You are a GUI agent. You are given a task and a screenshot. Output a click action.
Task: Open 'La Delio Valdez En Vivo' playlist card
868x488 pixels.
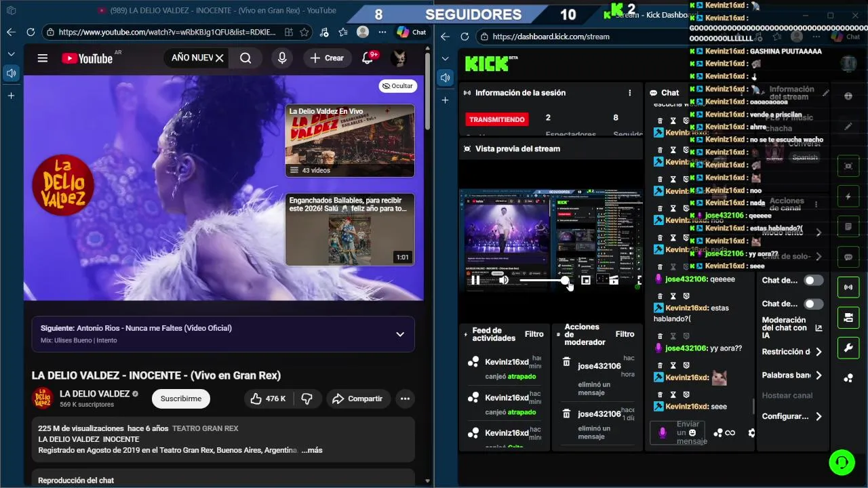[x=349, y=141]
